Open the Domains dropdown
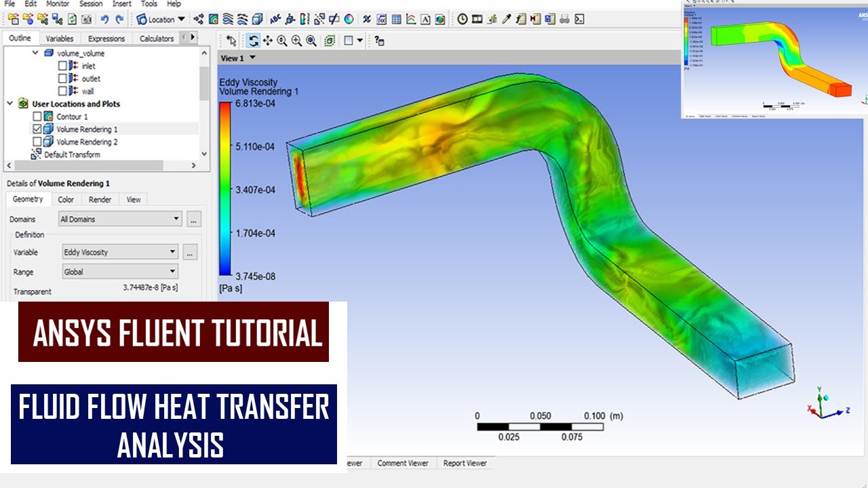The width and height of the screenshot is (868, 488). pyautogui.click(x=120, y=219)
